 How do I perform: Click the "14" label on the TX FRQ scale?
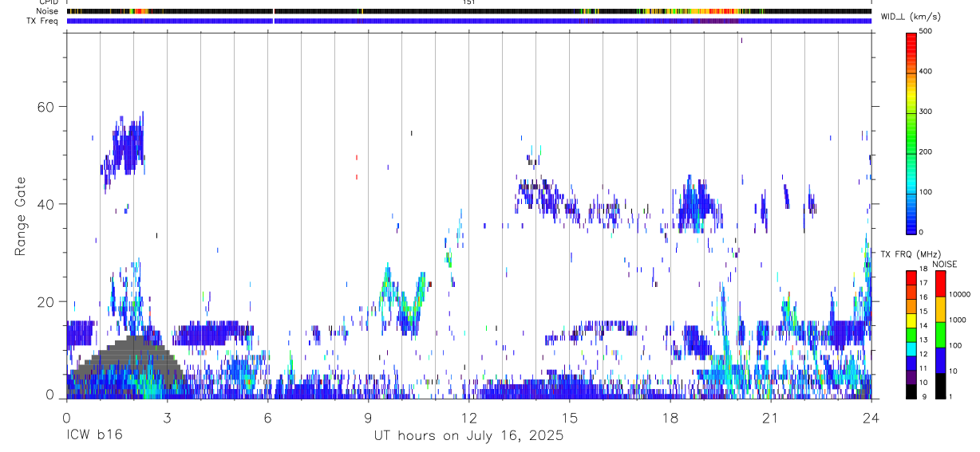[923, 325]
